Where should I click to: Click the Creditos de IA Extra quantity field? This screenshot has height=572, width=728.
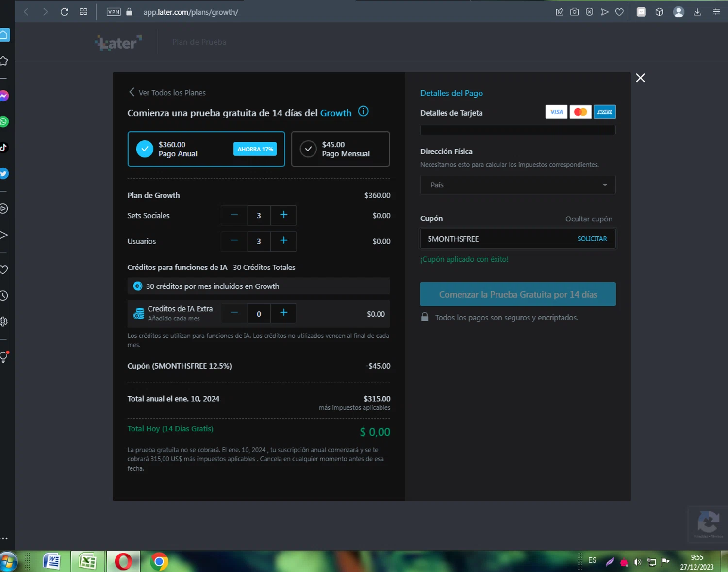point(259,314)
